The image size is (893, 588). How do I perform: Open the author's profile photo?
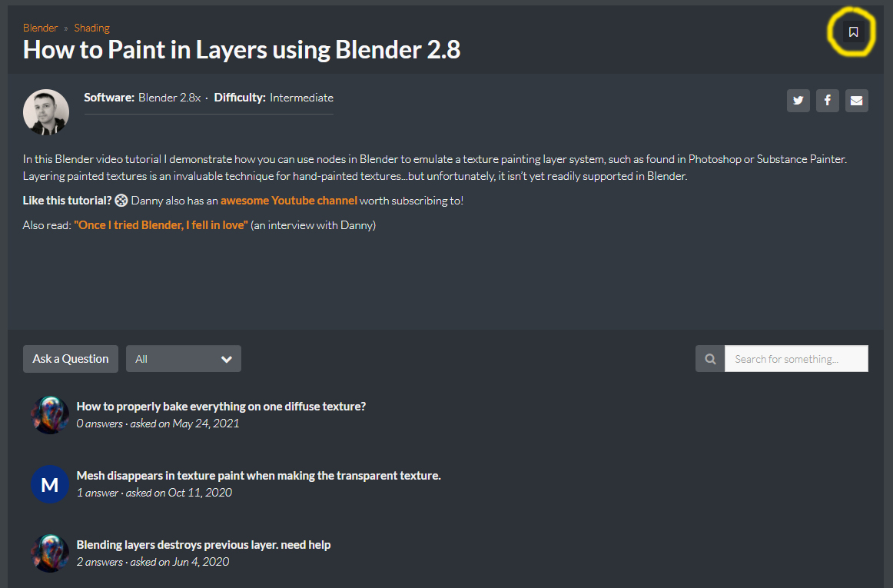(46, 112)
